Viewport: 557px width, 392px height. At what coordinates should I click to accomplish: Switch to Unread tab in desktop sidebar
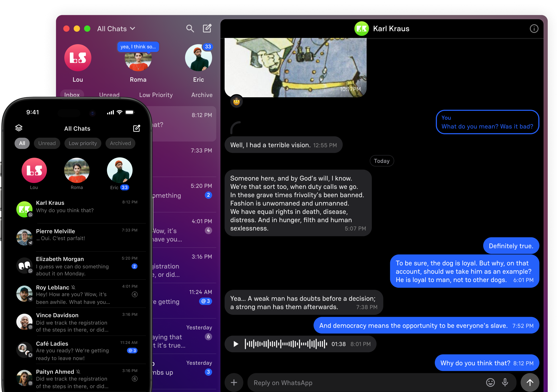109,95
